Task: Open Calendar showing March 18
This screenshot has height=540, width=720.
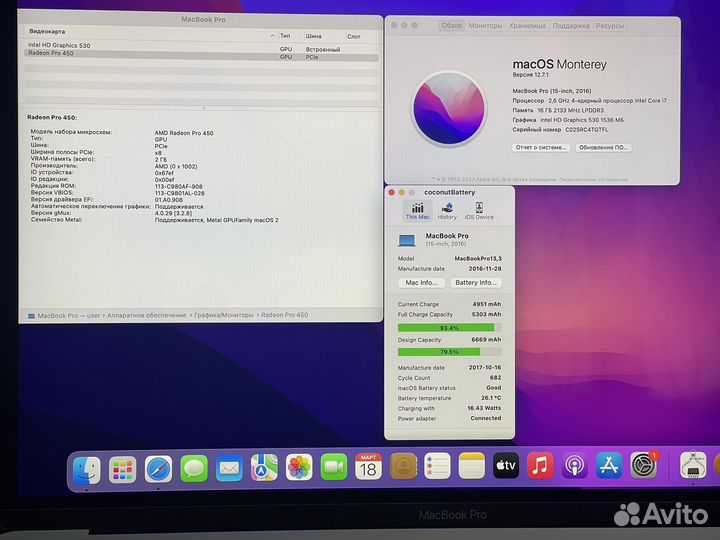Action: [x=368, y=467]
